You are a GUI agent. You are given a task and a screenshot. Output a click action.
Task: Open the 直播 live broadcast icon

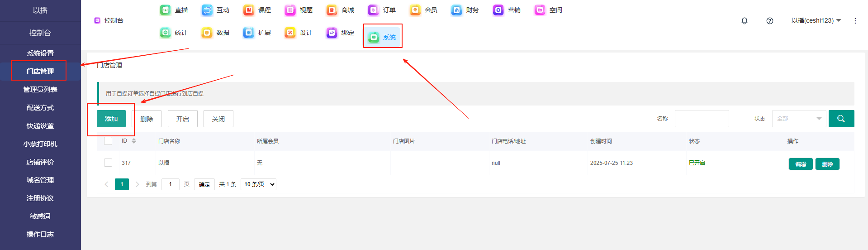coord(166,10)
